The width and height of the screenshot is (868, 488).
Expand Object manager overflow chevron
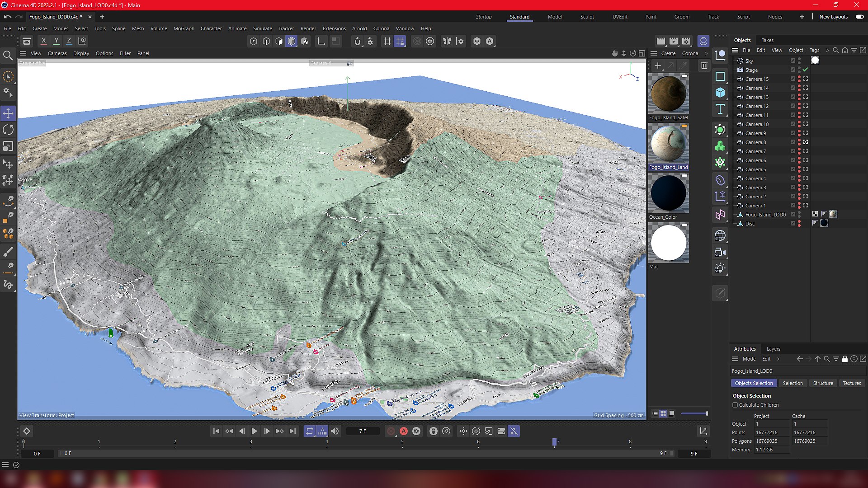click(x=827, y=50)
